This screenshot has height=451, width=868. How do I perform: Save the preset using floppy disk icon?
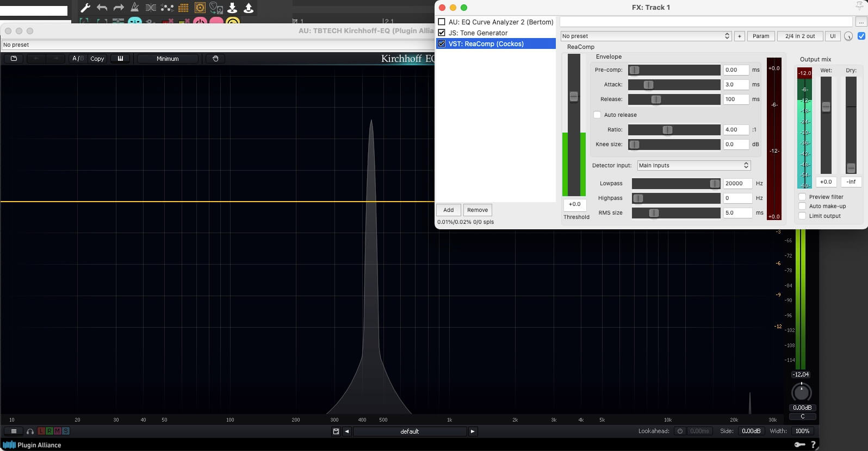tap(336, 431)
